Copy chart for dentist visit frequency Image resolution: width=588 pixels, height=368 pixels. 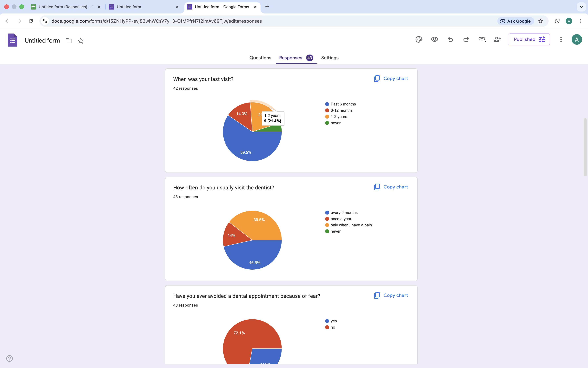391,187
